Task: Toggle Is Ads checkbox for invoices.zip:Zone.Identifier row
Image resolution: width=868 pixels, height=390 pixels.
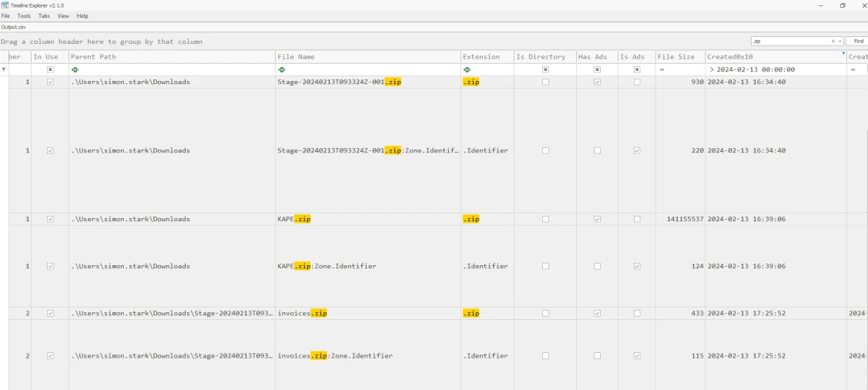Action: (637, 355)
